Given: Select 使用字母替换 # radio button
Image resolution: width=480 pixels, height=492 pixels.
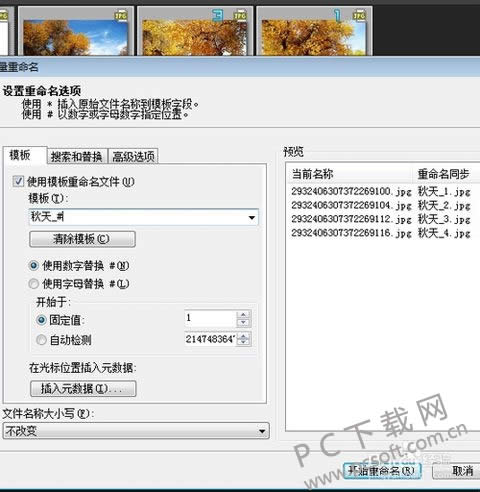Looking at the screenshot, I should coord(33,284).
